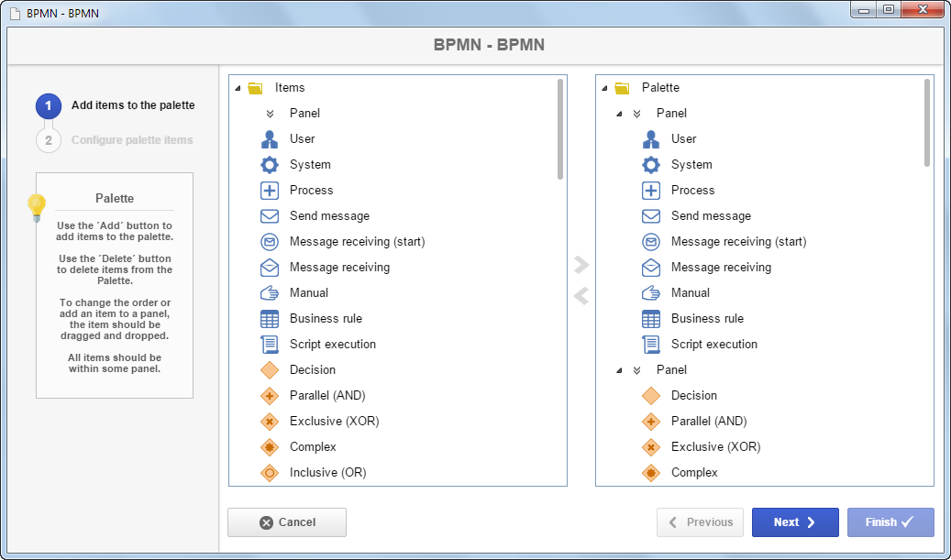The width and height of the screenshot is (951, 560).
Task: Select the Inclusive (OR) gateway icon in Items
Action: [x=270, y=472]
